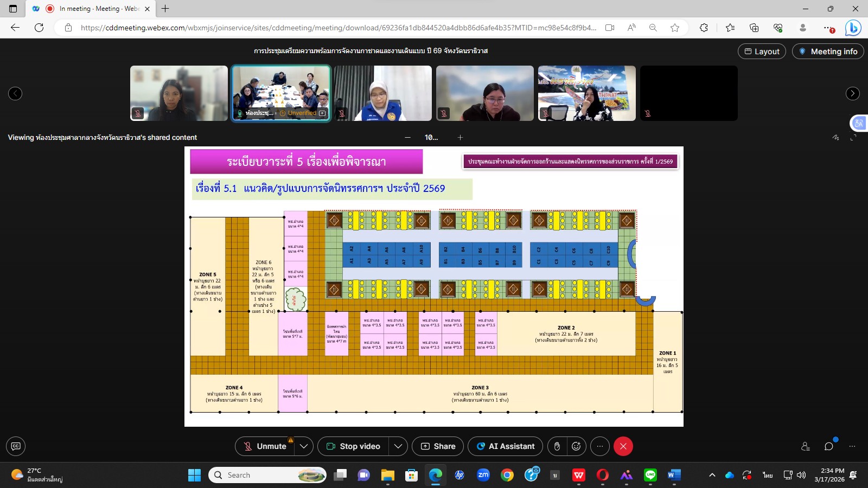Open the chat panel
This screenshot has height=488, width=868.
point(828,446)
